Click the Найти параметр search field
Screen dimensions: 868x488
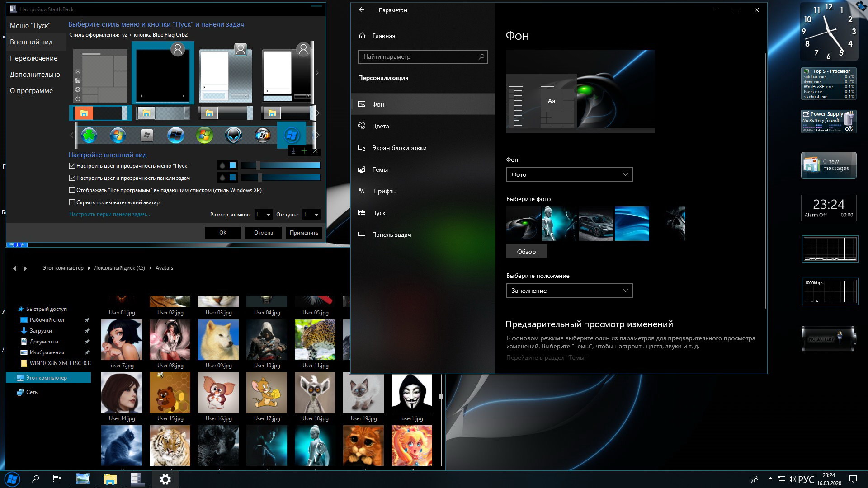point(423,57)
